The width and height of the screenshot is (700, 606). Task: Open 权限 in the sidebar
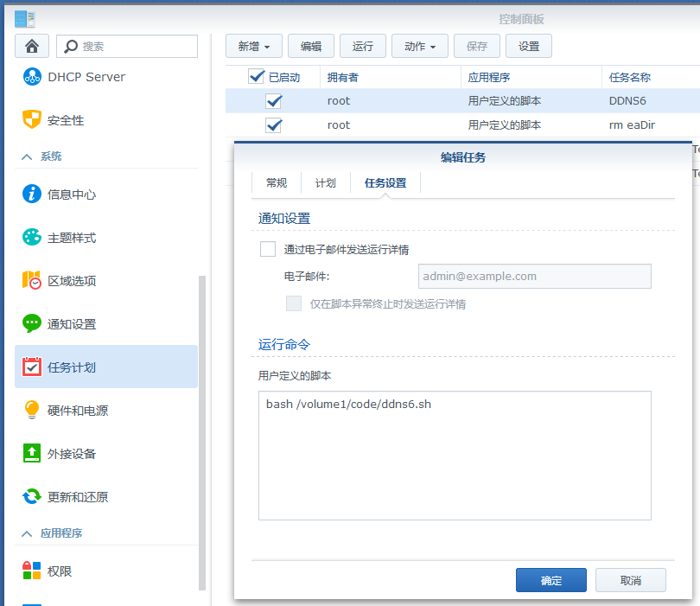[x=60, y=571]
